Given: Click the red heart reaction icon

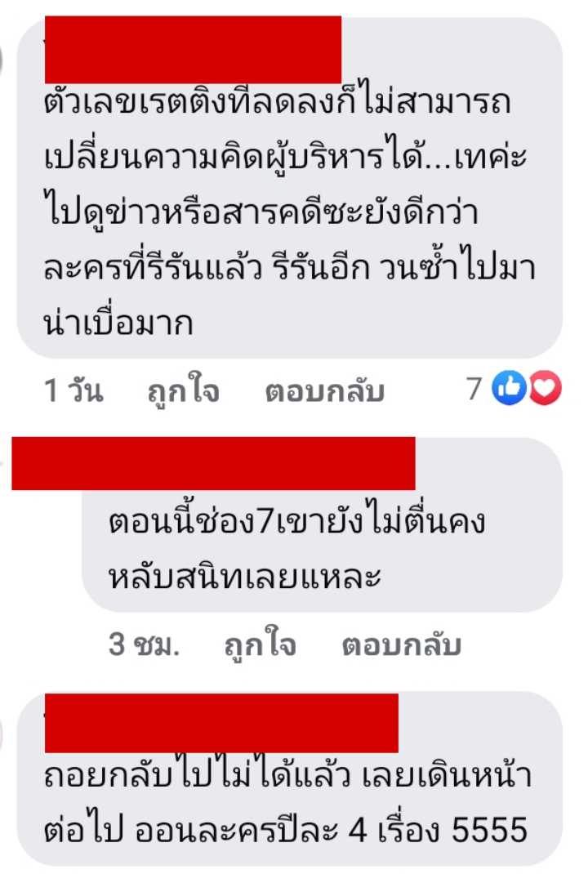Looking at the screenshot, I should (545, 387).
